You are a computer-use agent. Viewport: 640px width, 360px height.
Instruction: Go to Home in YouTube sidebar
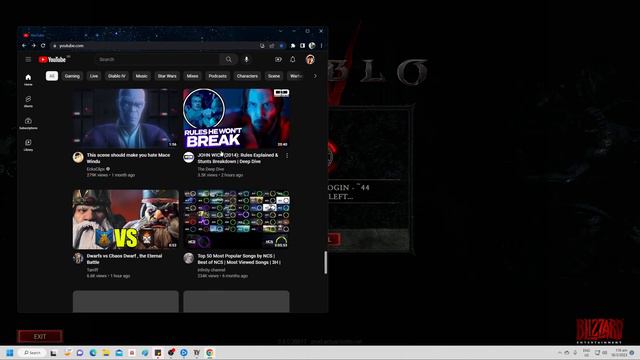coord(28,80)
